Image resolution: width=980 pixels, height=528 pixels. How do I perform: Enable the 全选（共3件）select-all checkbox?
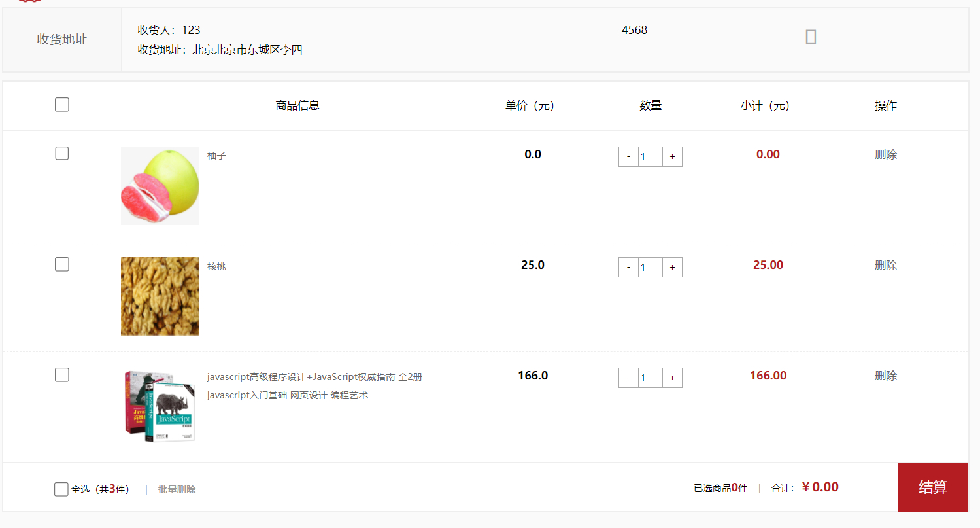click(x=61, y=489)
